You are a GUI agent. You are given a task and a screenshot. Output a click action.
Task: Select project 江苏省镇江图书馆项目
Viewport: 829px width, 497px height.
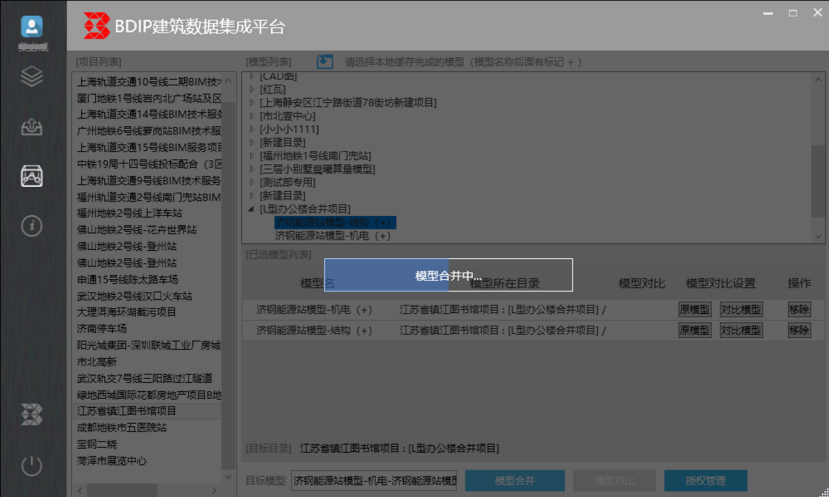point(148,411)
